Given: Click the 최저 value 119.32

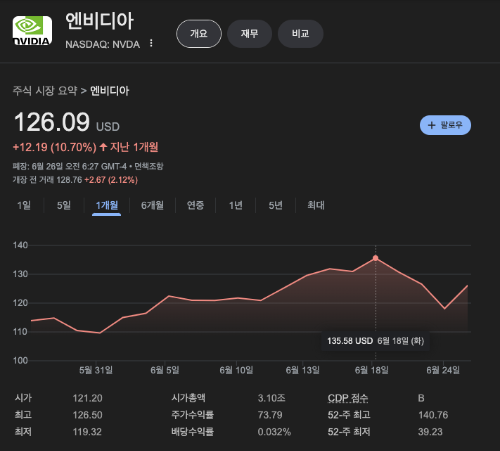Looking at the screenshot, I should [87, 432].
